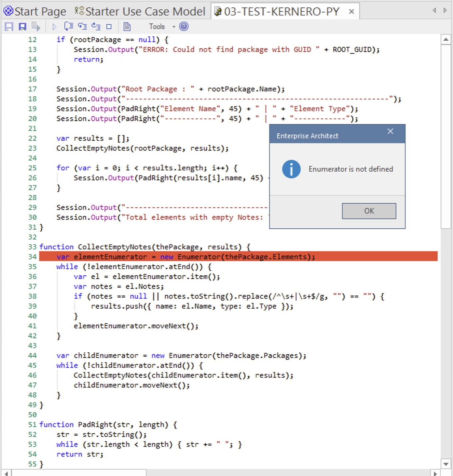
Task: Click 'rootPackage == null' condition on line 12
Action: (115, 40)
